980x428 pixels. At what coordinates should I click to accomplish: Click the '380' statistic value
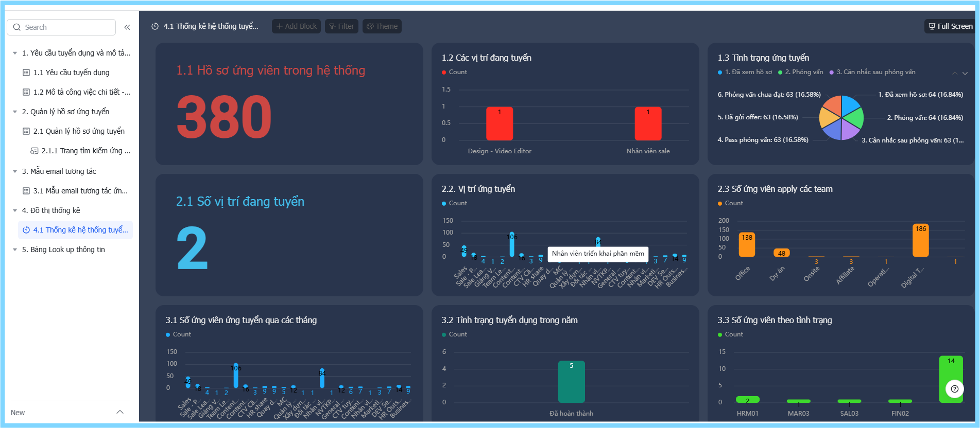click(x=224, y=117)
